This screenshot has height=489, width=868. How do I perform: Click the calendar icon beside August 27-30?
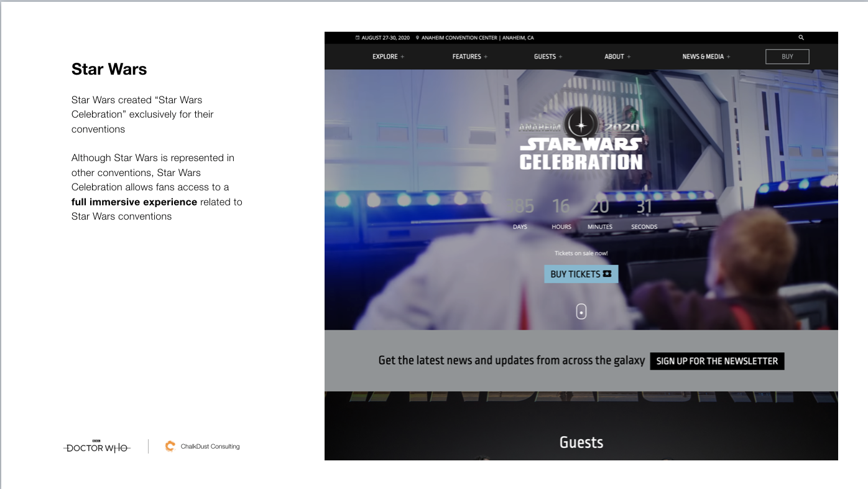(357, 38)
